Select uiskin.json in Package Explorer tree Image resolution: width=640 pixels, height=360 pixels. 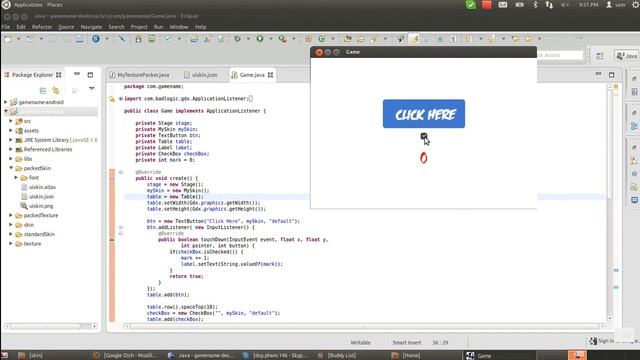coord(41,196)
